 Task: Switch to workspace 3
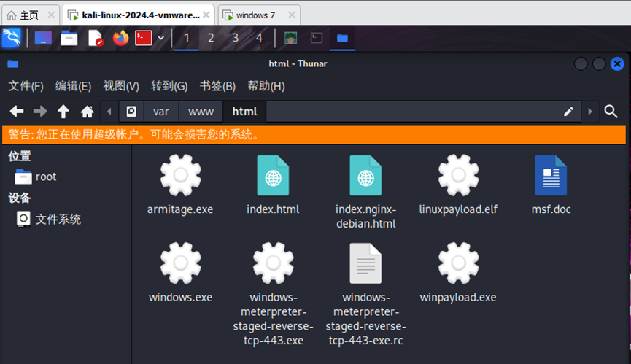(x=236, y=38)
